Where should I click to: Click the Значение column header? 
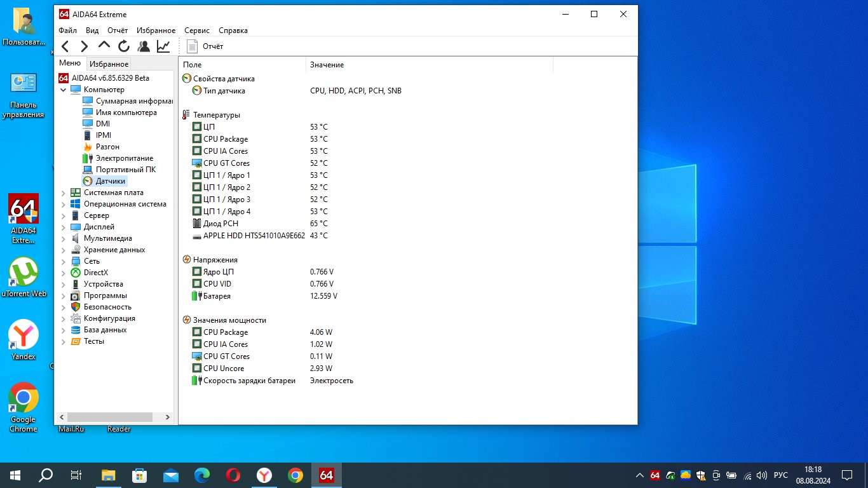pos(327,65)
